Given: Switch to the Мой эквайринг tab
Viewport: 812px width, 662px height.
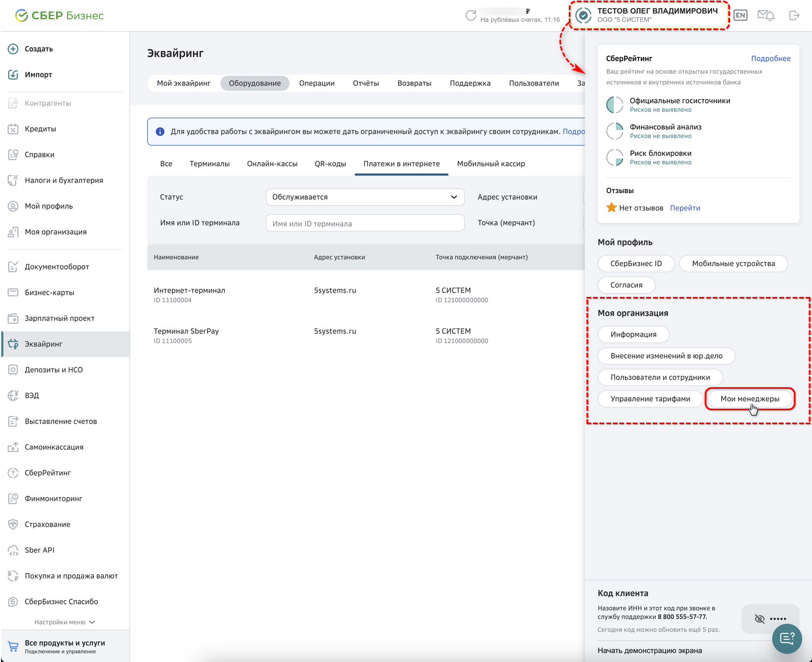Looking at the screenshot, I should tap(184, 83).
